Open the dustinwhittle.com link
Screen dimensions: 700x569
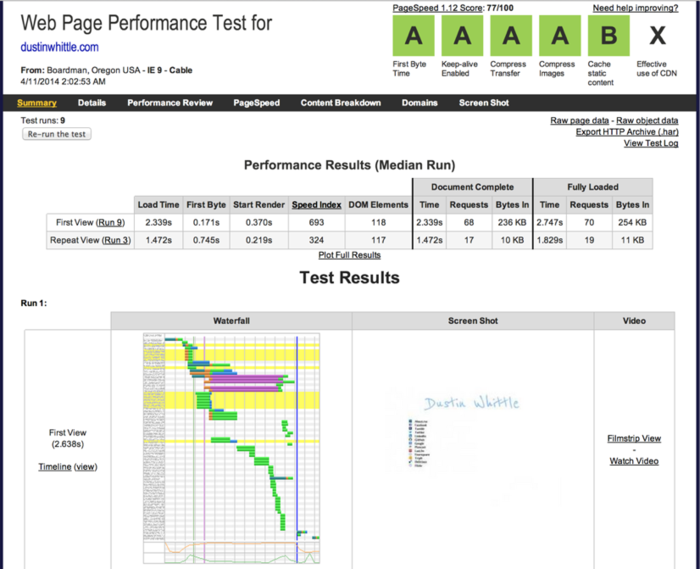point(59,47)
